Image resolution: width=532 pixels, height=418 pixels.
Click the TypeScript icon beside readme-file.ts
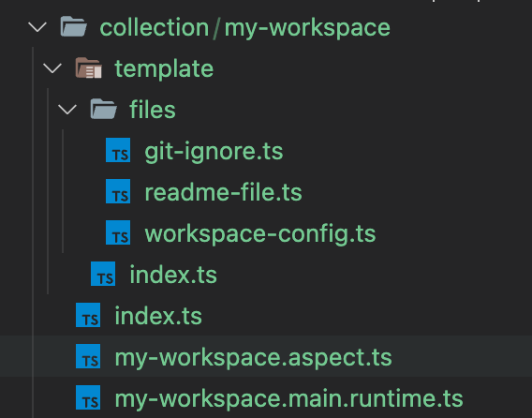[118, 191]
